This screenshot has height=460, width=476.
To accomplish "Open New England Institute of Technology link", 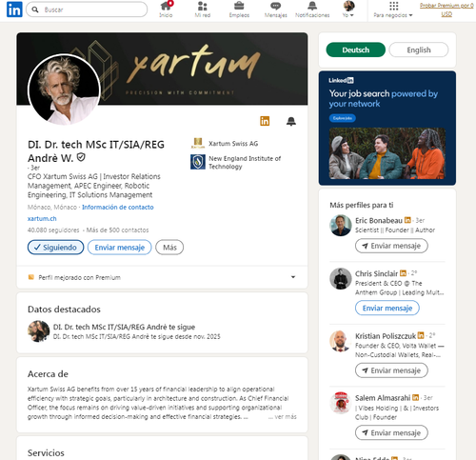I will [x=245, y=162].
